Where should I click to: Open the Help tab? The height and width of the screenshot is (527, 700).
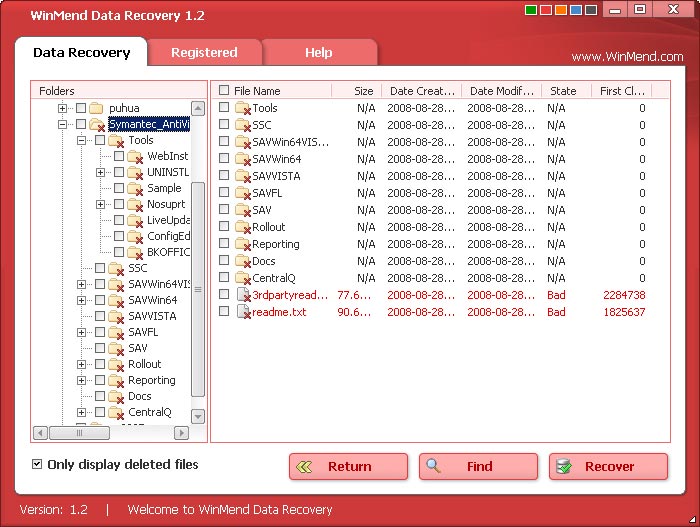[318, 52]
